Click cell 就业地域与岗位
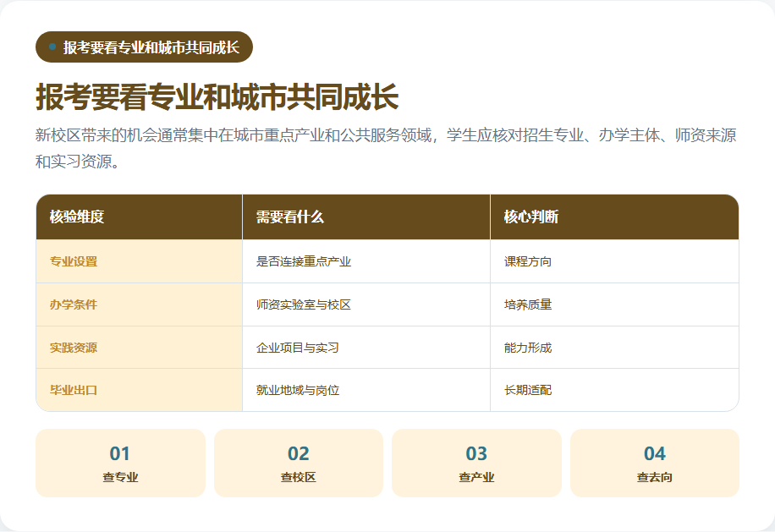775x532 pixels. click(x=366, y=390)
